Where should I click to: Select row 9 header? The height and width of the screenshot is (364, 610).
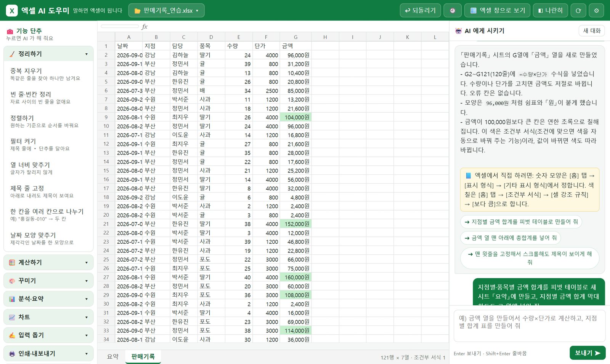coord(106,117)
